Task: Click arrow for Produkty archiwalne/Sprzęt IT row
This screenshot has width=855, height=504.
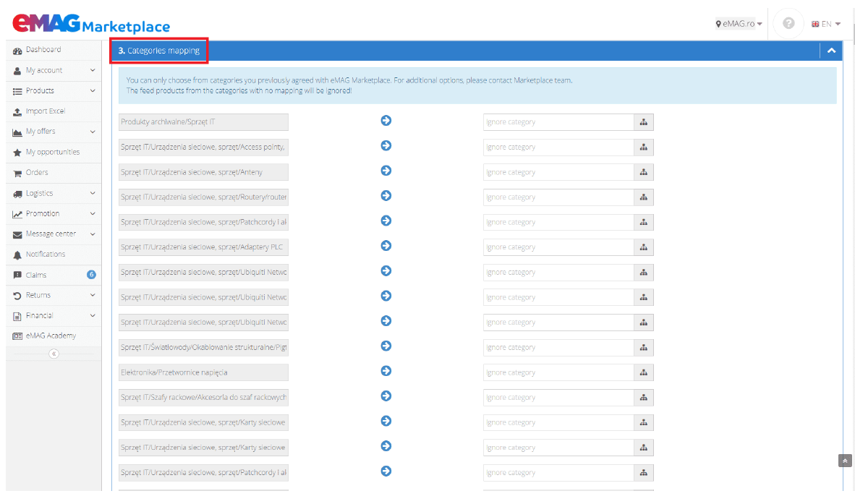Action: [x=386, y=121]
